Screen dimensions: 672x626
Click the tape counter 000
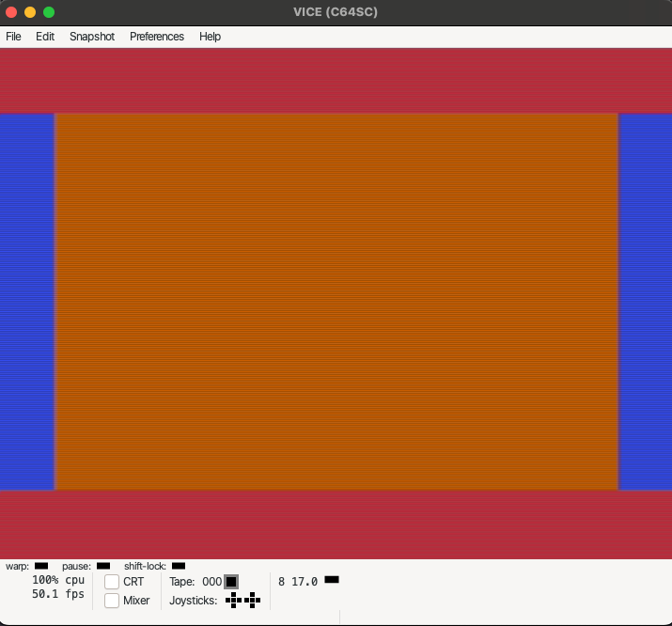(211, 582)
